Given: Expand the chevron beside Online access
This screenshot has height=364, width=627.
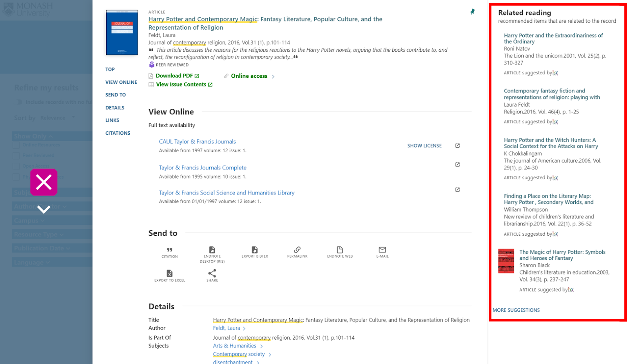Looking at the screenshot, I should (x=273, y=76).
